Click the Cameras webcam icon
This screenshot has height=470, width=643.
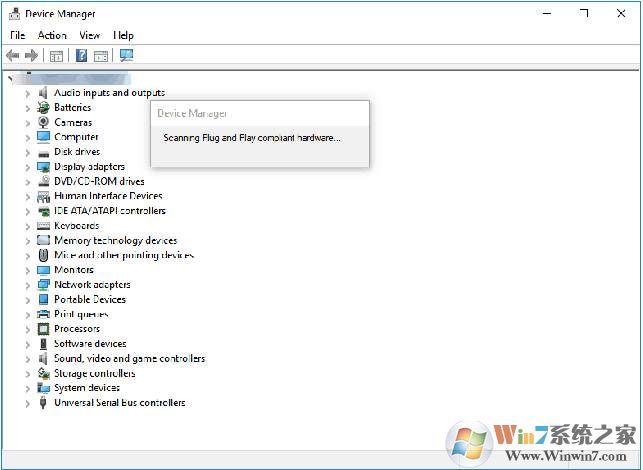click(43, 122)
